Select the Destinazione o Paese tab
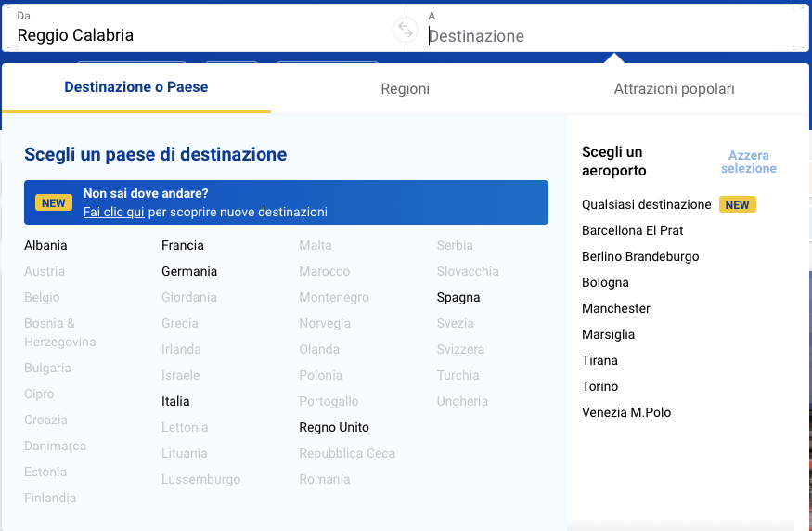 tap(136, 87)
